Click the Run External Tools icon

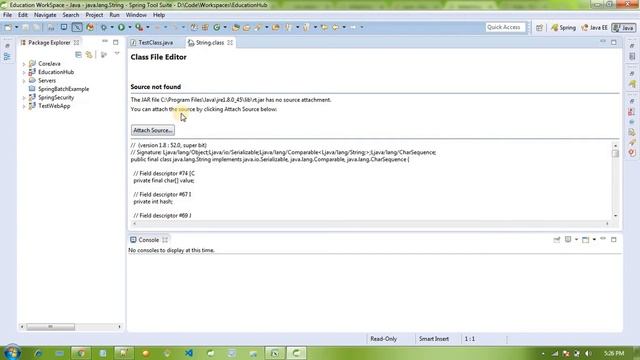139,27
